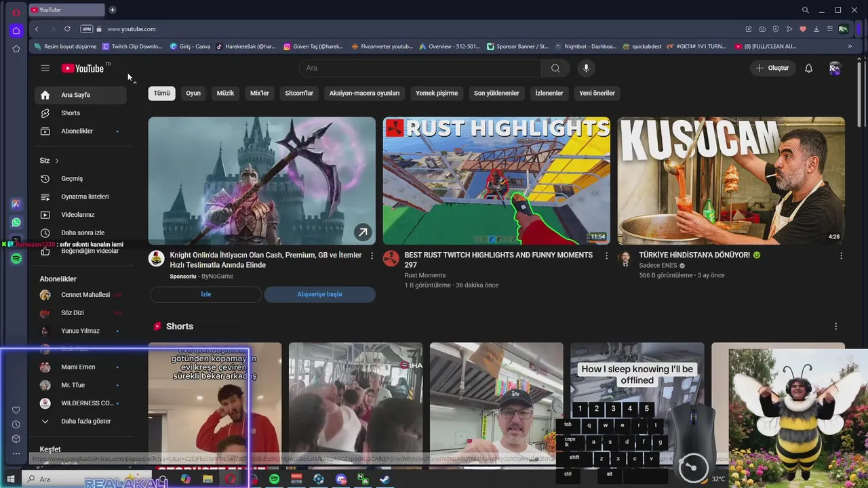Screen dimensions: 868x488
Task: Select the Son yüklenenler chip
Action: point(496,93)
